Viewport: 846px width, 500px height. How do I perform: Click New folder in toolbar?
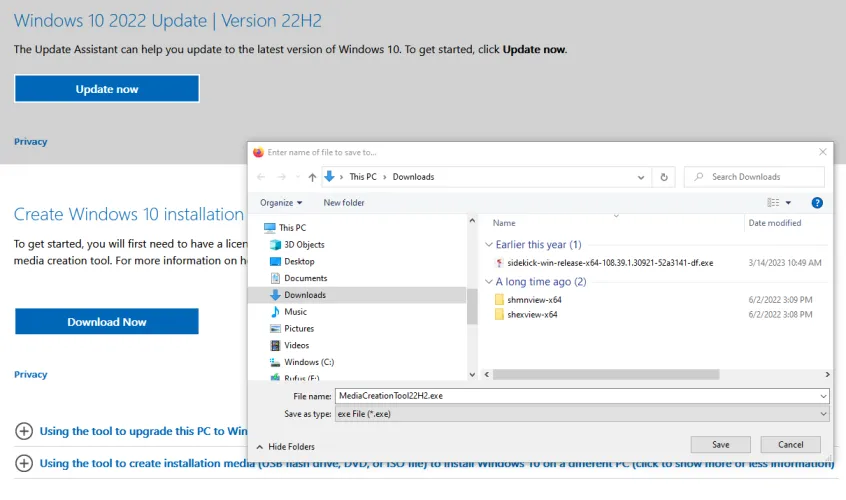pos(344,203)
